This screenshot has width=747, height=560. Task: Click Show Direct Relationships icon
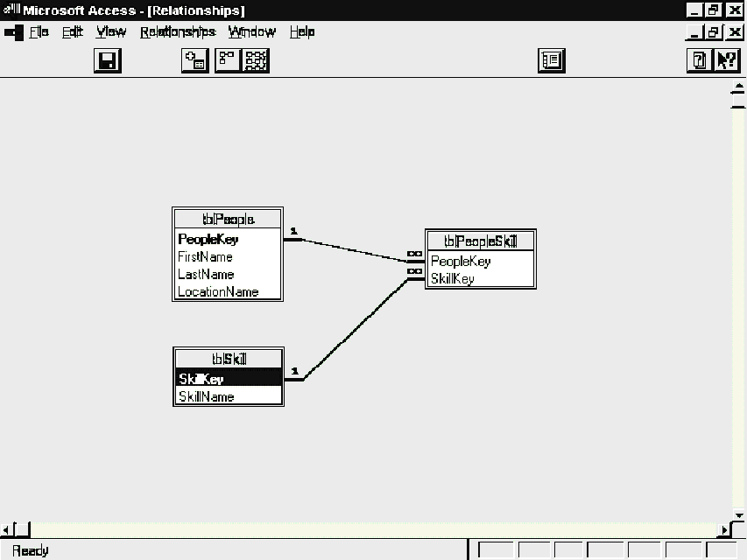pos(228,60)
